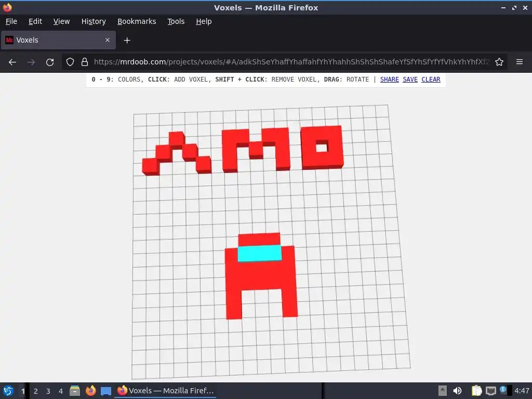Click the forward navigation arrow
Viewport: 532px width, 399px height.
pos(31,62)
